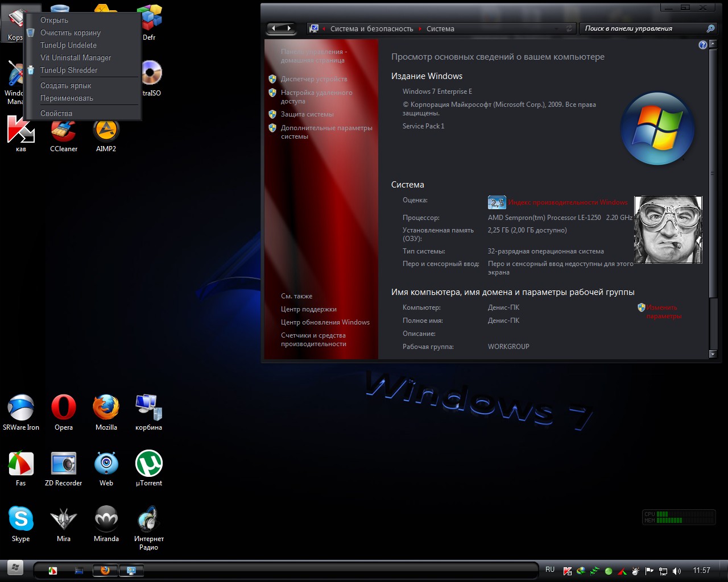The image size is (728, 582).
Task: Open Счетчики и средства производительности link
Action: pos(313,339)
